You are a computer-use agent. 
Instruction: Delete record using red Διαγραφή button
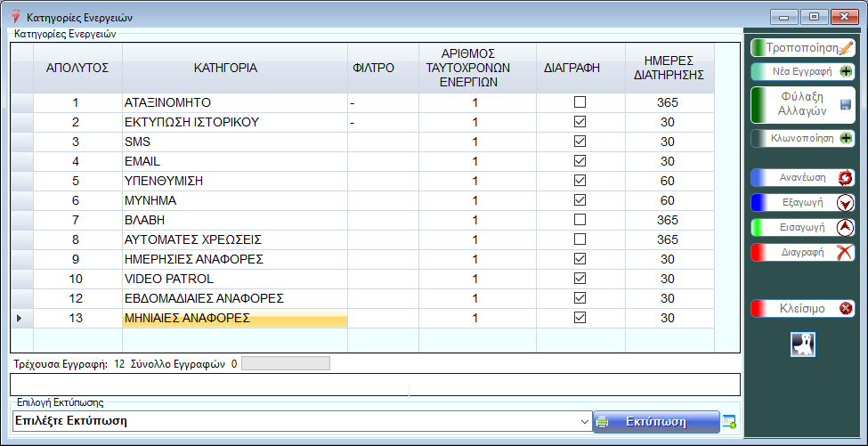point(803,252)
